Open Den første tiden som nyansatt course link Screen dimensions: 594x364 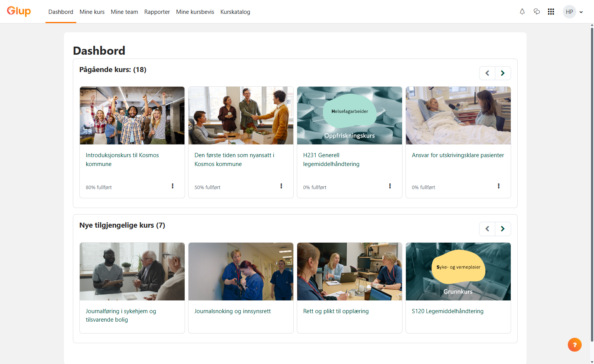click(234, 159)
